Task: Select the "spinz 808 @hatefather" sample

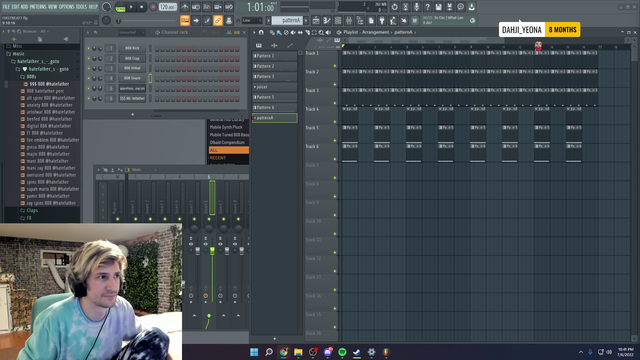Action: pyautogui.click(x=48, y=182)
